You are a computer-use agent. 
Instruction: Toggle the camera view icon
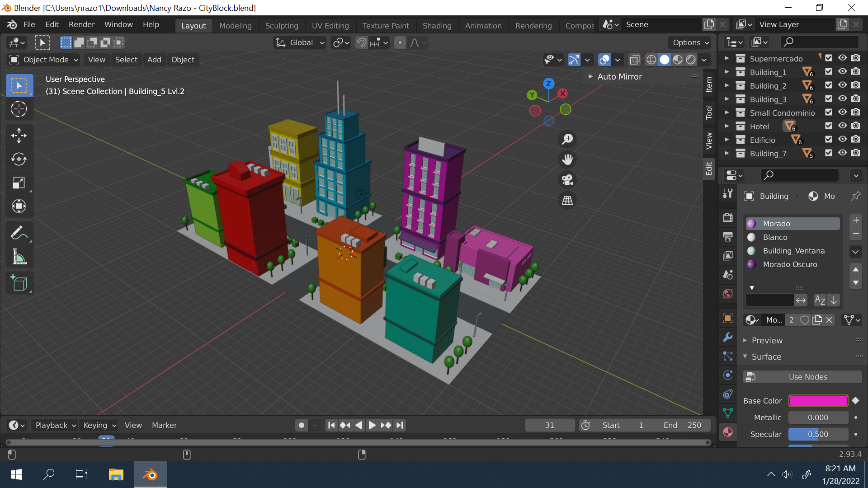click(x=567, y=180)
